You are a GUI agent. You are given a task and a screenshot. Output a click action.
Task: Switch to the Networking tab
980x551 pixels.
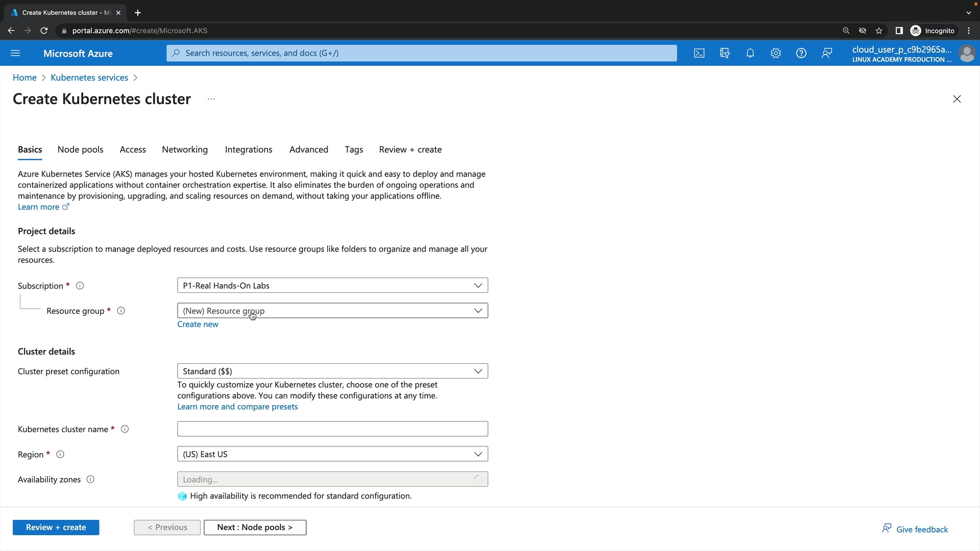pyautogui.click(x=185, y=149)
